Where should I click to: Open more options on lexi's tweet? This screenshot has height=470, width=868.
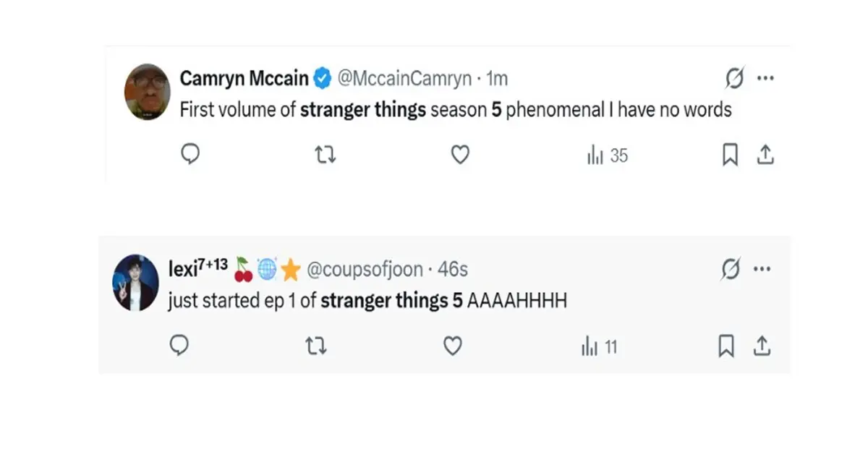pyautogui.click(x=762, y=270)
